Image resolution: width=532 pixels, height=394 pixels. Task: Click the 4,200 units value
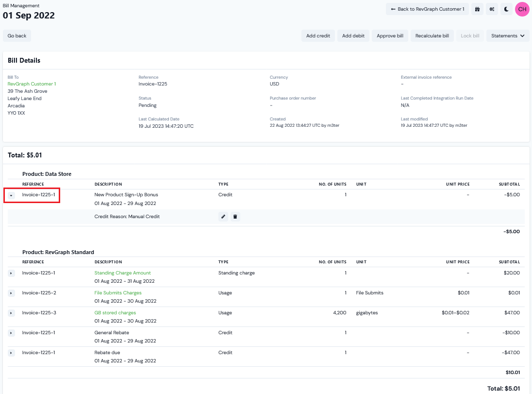[x=340, y=313]
